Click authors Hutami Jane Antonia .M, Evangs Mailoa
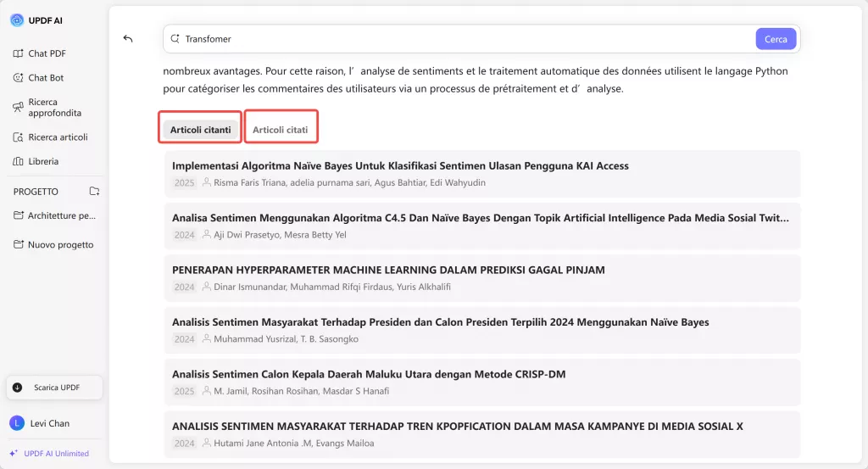This screenshot has height=469, width=868. point(293,443)
